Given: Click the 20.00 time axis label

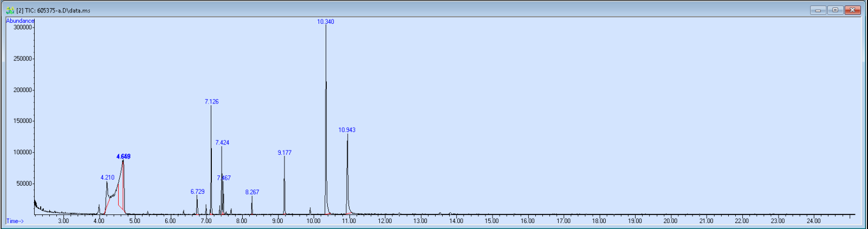Looking at the screenshot, I should click(671, 221).
